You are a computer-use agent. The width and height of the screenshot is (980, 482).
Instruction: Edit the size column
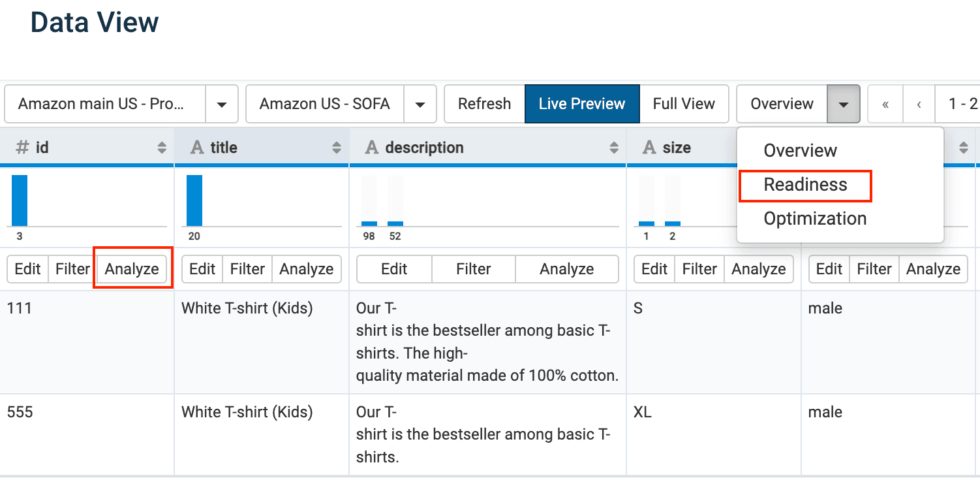[654, 269]
